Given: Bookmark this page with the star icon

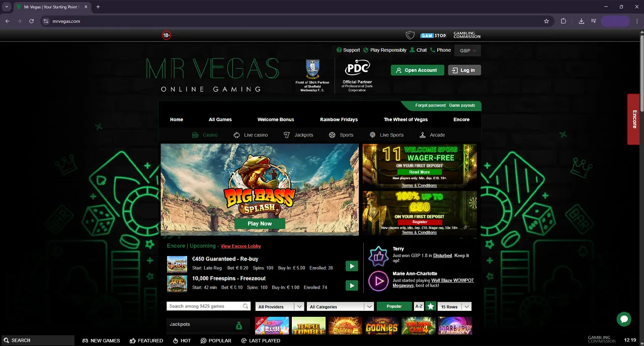Looking at the screenshot, I should [x=546, y=21].
